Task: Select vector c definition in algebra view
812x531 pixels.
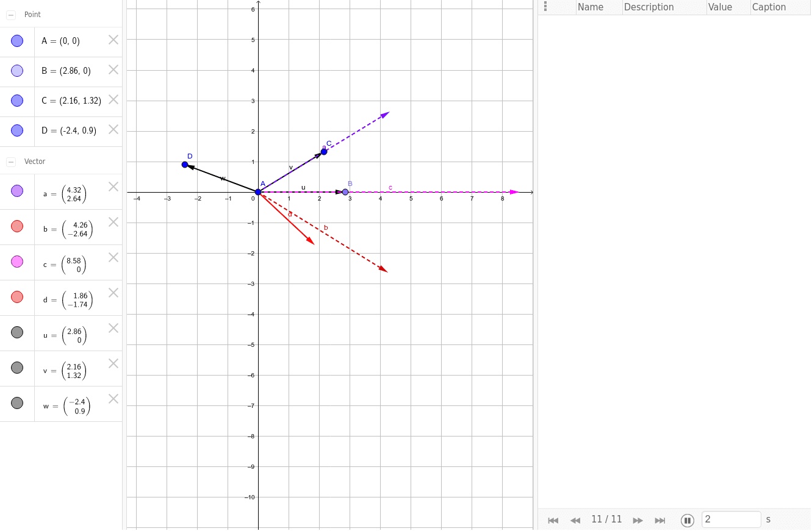Action: point(65,265)
